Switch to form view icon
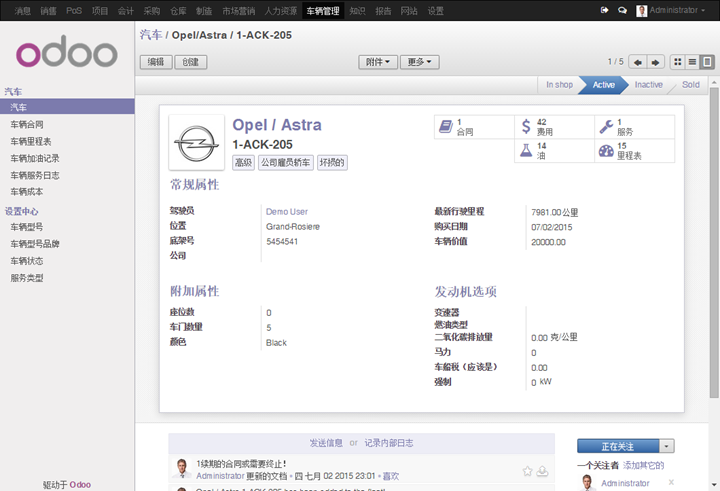720x491 pixels. click(707, 62)
